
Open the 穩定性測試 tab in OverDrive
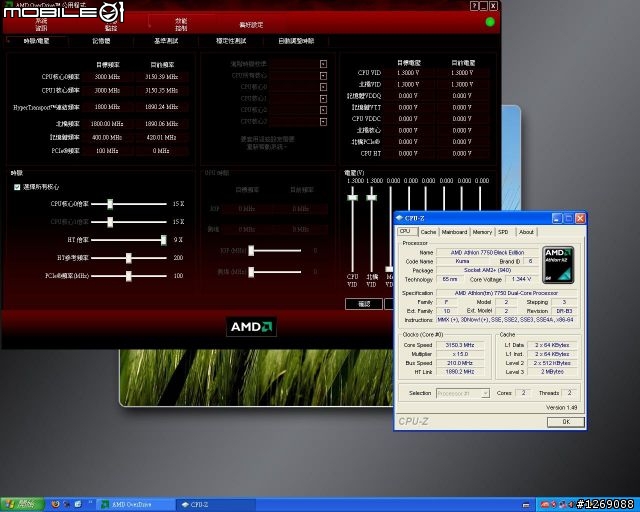231,41
